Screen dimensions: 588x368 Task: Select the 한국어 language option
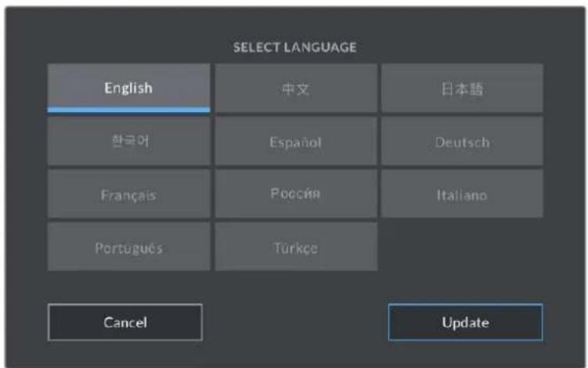[128, 141]
